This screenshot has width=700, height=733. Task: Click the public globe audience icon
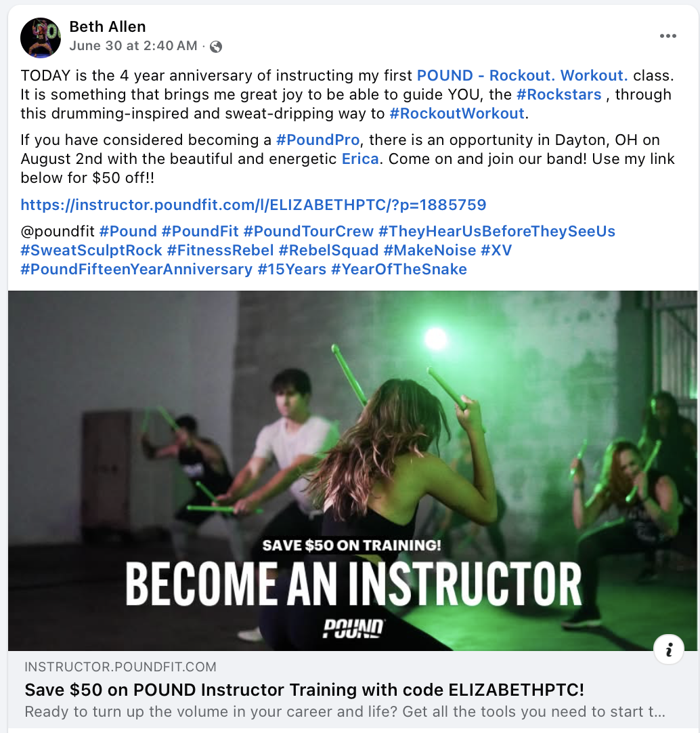(x=216, y=46)
